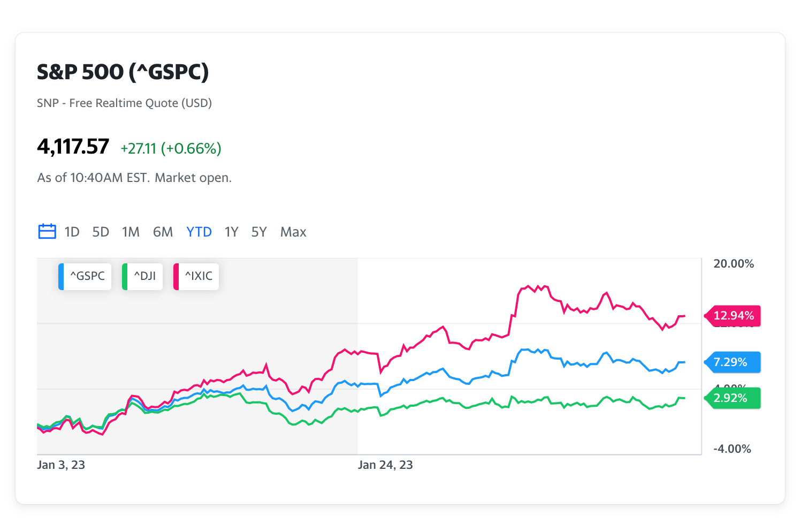Choose the 1Y range tab
The width and height of the screenshot is (808, 532).
click(231, 232)
